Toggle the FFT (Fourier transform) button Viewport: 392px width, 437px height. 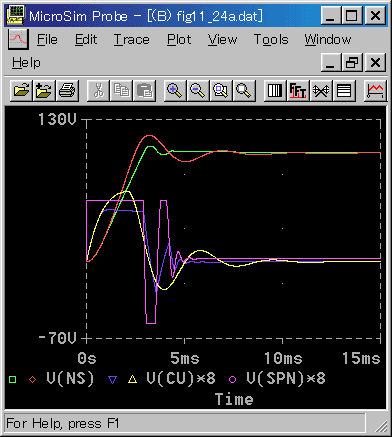[x=298, y=90]
